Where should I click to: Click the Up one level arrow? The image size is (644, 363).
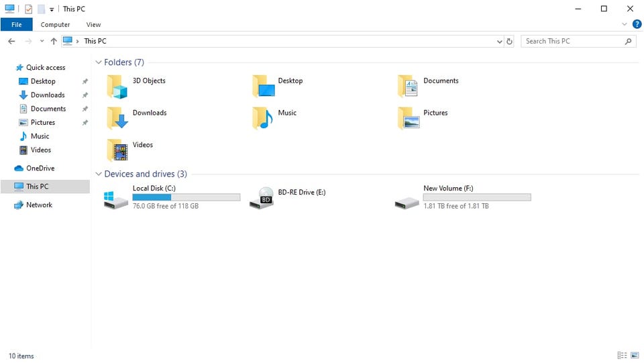[54, 41]
